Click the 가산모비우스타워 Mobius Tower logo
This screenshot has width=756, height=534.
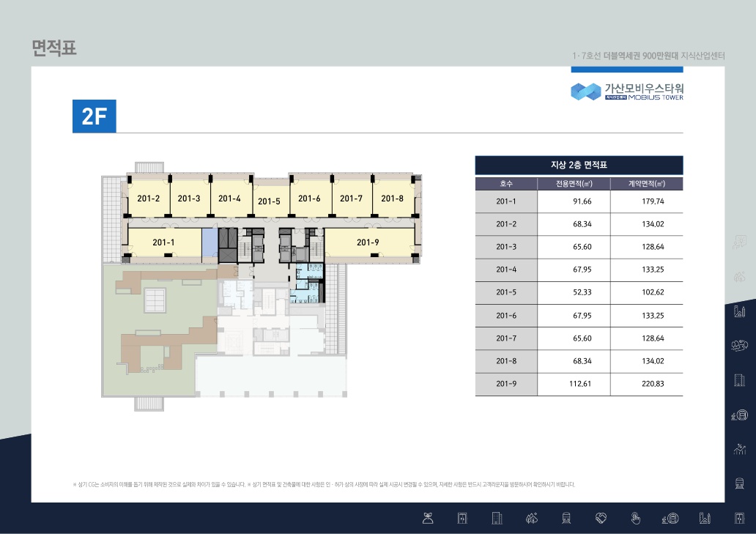click(626, 91)
